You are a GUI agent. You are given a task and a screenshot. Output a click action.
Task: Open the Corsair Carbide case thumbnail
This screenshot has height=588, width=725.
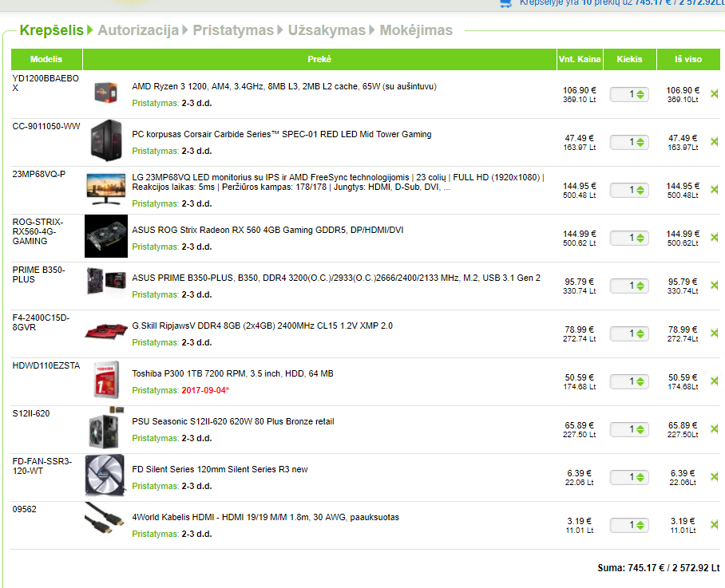click(x=106, y=140)
